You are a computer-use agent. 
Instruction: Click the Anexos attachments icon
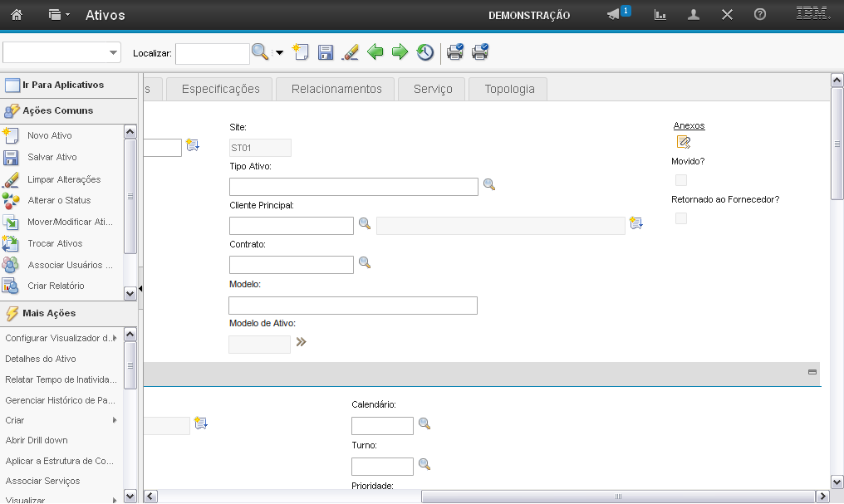[684, 142]
